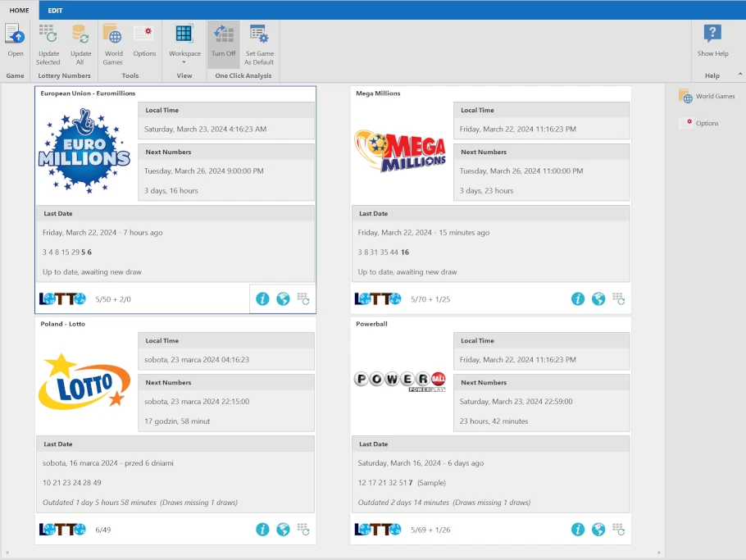
Task: Click 'European Union - Euromillions' title
Action: pos(88,93)
